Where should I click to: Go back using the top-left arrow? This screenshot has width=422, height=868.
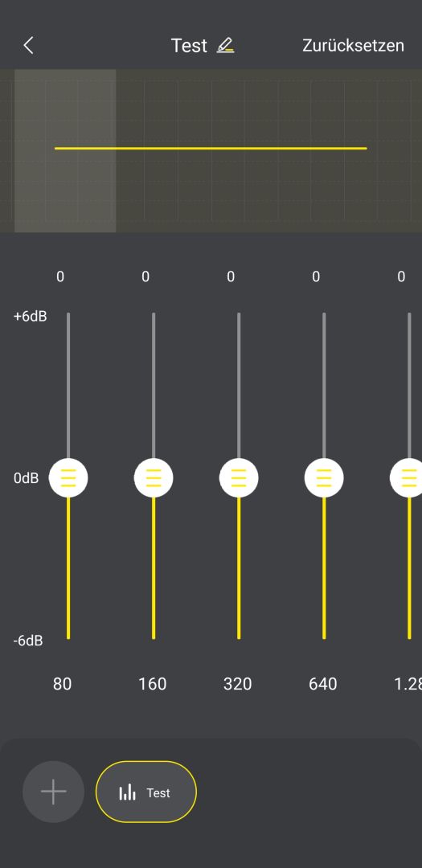(x=29, y=45)
